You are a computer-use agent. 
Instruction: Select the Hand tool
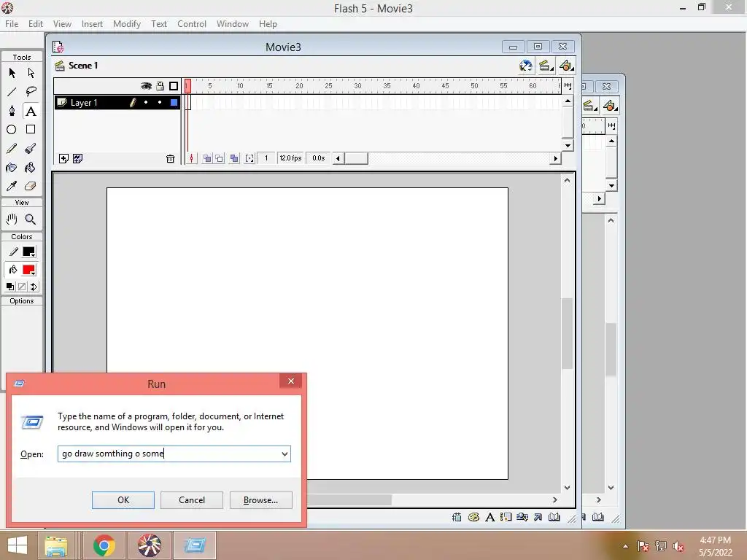pos(12,219)
